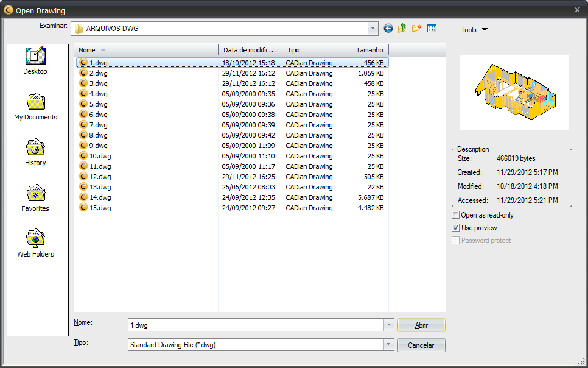Uncheck Use preview option
The width and height of the screenshot is (588, 368).
(x=456, y=228)
